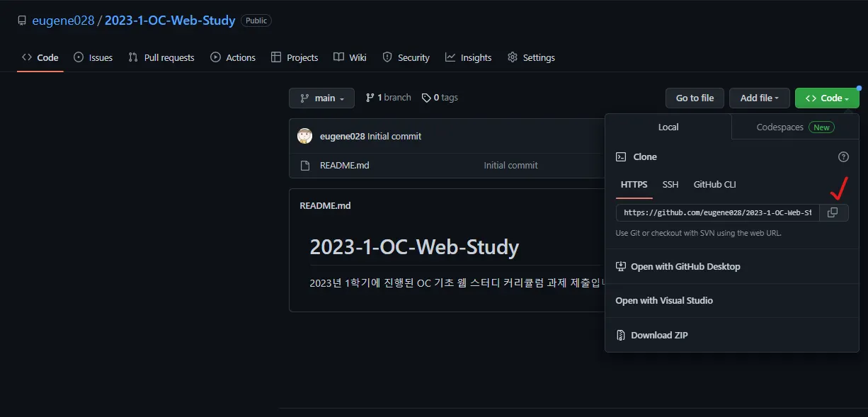868x417 pixels.
Task: Expand the main branch dropdown
Action: point(321,98)
